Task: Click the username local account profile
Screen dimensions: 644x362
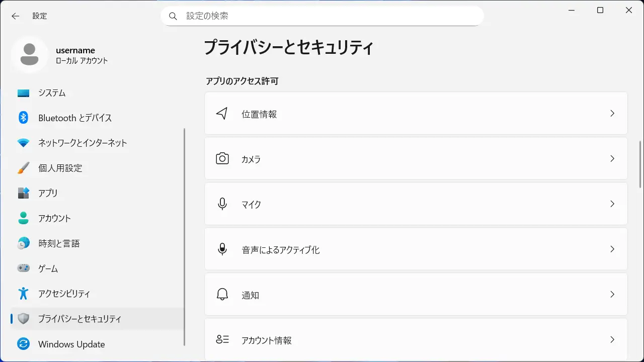Action: [x=75, y=55]
